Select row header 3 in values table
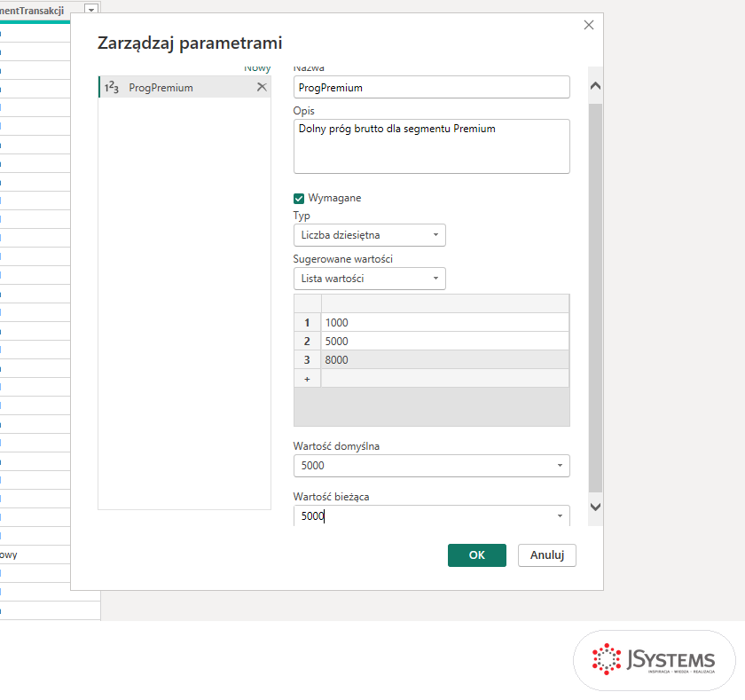This screenshot has width=745, height=700. pyautogui.click(x=307, y=359)
